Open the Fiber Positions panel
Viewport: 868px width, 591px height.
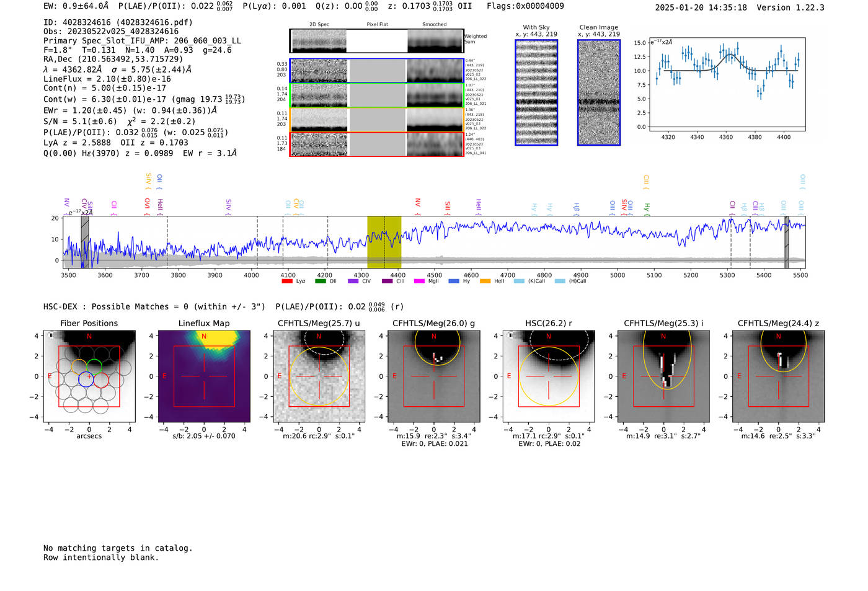(x=89, y=376)
